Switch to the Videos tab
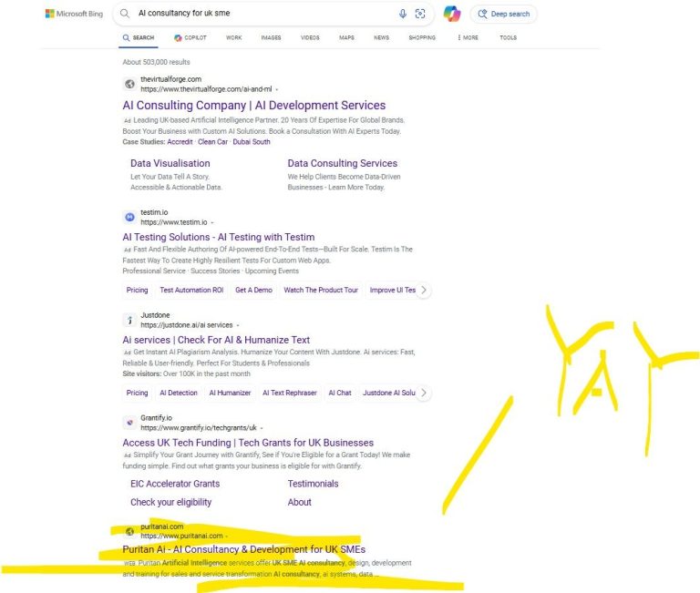The image size is (700, 593). (x=310, y=38)
